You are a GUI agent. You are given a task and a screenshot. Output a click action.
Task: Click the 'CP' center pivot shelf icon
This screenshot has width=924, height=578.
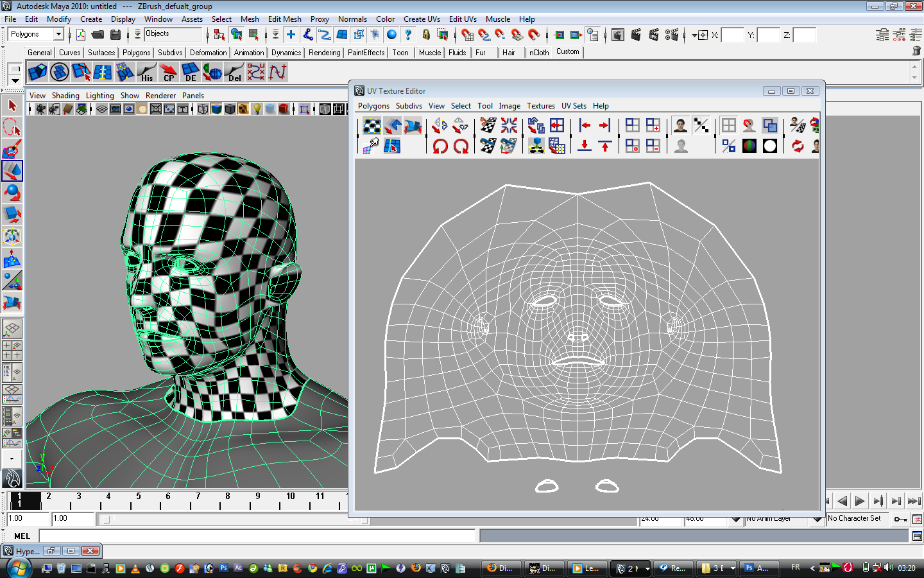[x=168, y=72]
